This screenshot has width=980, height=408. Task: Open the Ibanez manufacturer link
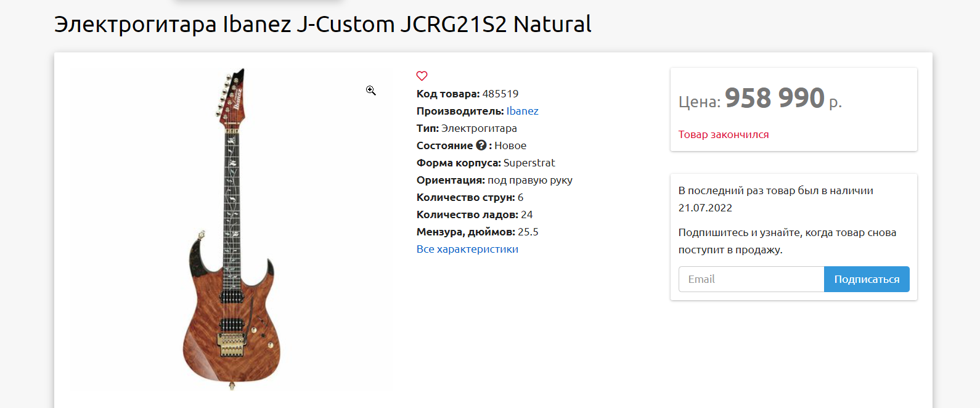(x=522, y=111)
